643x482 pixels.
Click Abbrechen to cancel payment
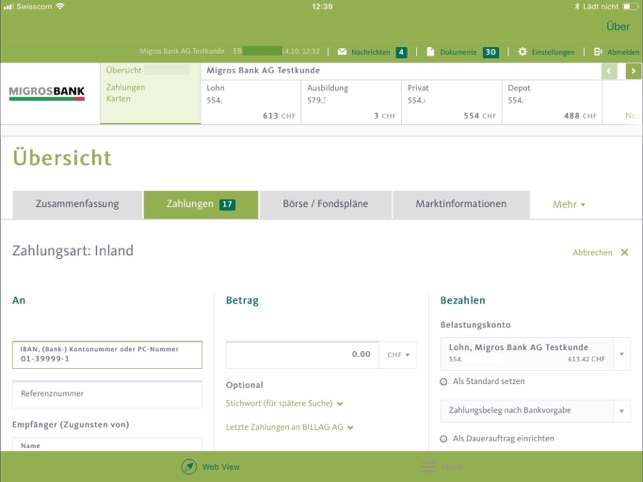[592, 253]
